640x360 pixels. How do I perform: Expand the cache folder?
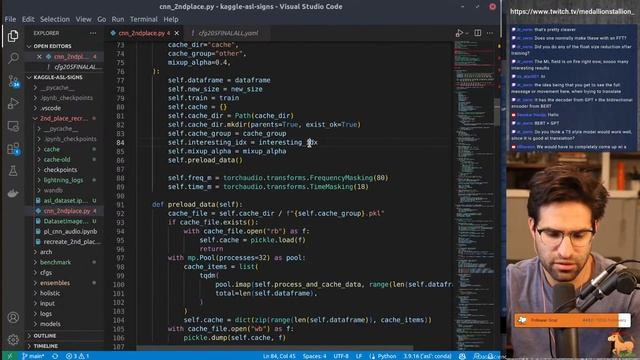(x=51, y=149)
